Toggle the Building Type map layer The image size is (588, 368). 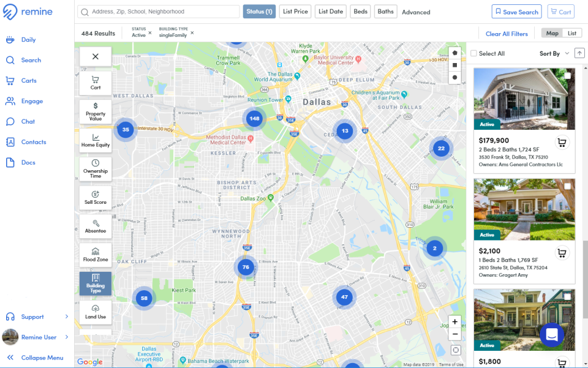96,284
